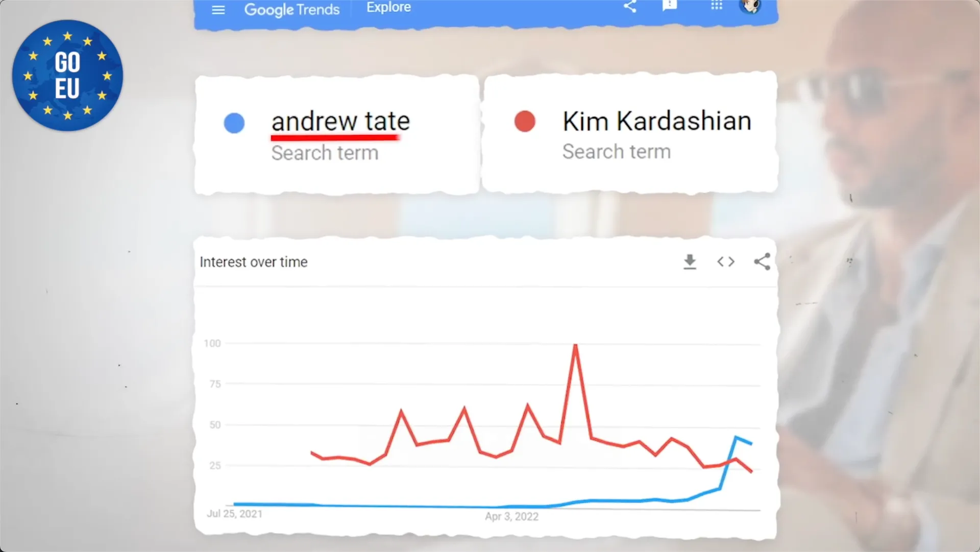This screenshot has height=552, width=980.
Task: Edit the "andrew tate" search term
Action: click(340, 122)
